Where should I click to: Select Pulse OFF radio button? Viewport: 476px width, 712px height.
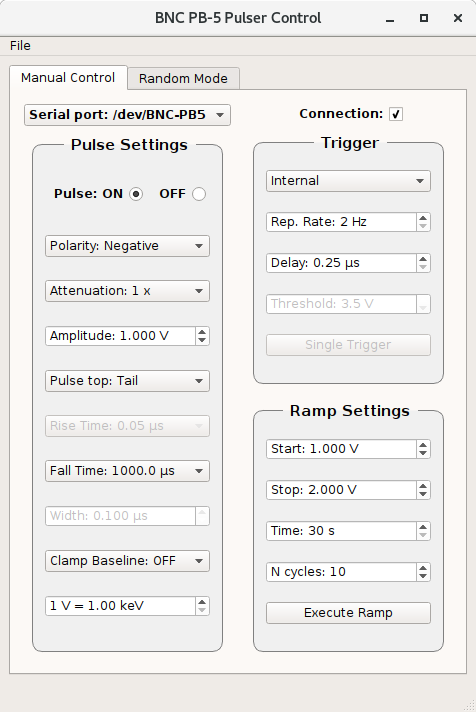click(x=199, y=194)
